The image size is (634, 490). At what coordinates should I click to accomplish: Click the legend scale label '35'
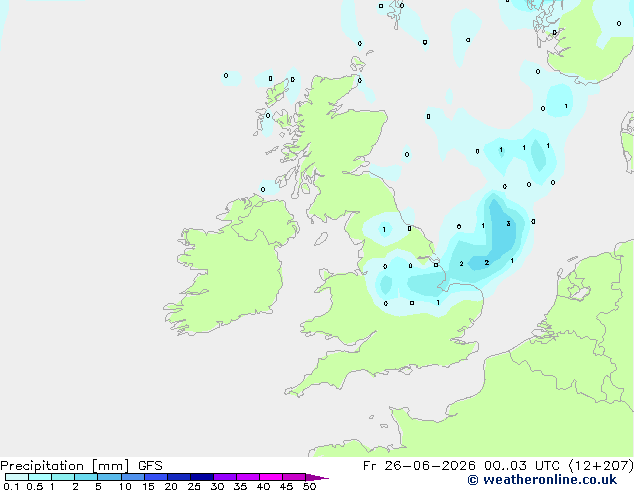[240, 486]
